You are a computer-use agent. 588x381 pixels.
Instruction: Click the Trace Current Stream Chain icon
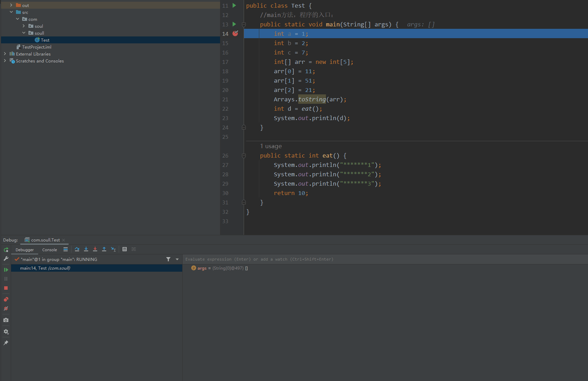tap(134, 249)
